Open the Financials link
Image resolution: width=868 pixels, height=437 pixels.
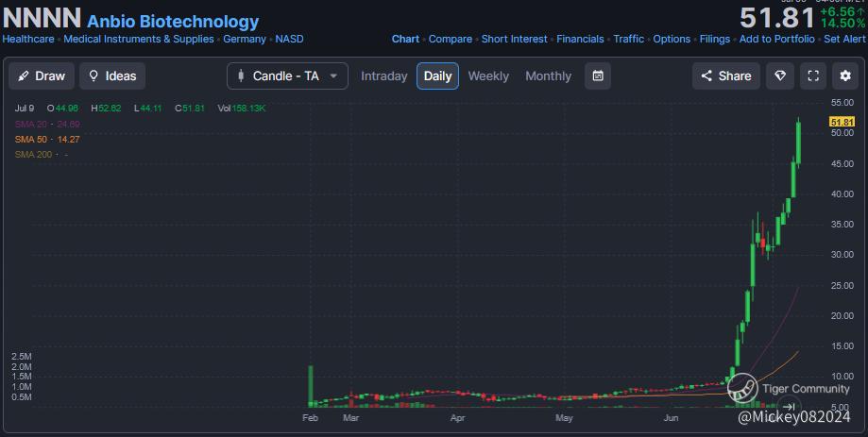click(x=580, y=39)
